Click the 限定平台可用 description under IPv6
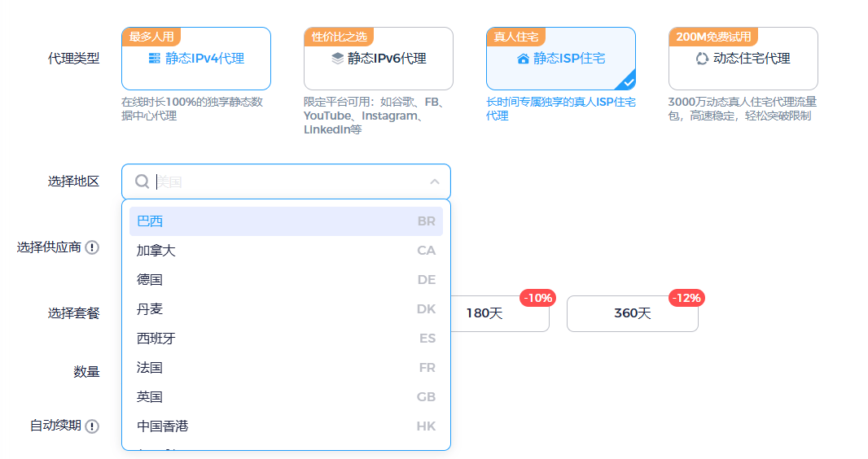 pos(375,116)
